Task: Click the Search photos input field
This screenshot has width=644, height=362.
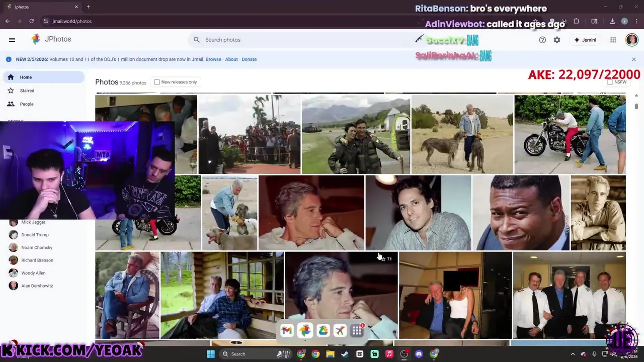Action: click(302, 40)
